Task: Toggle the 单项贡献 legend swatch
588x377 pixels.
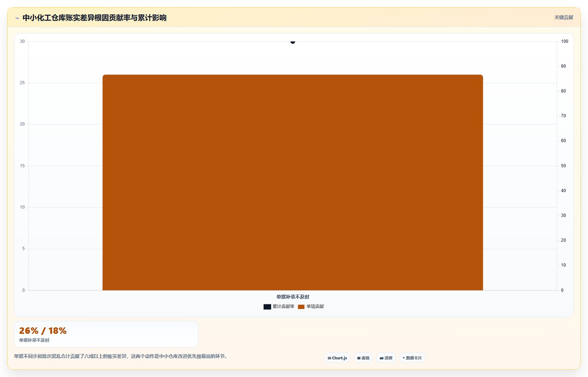Action: (x=301, y=307)
